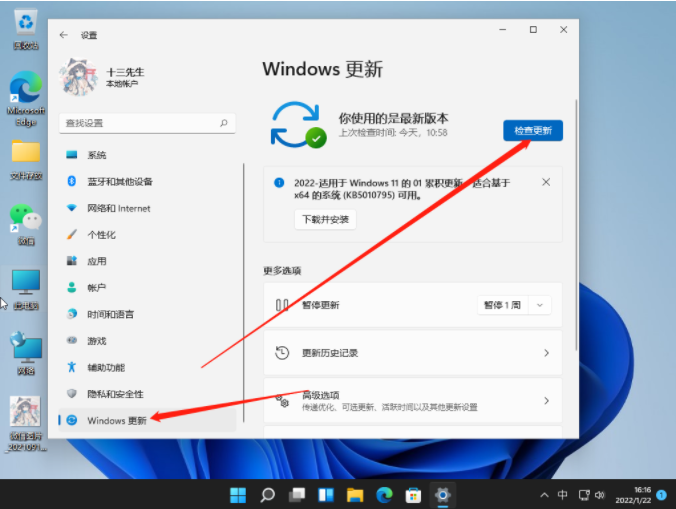Click the search magnifier icon in settings search box
This screenshot has height=509, width=676.
pos(224,122)
